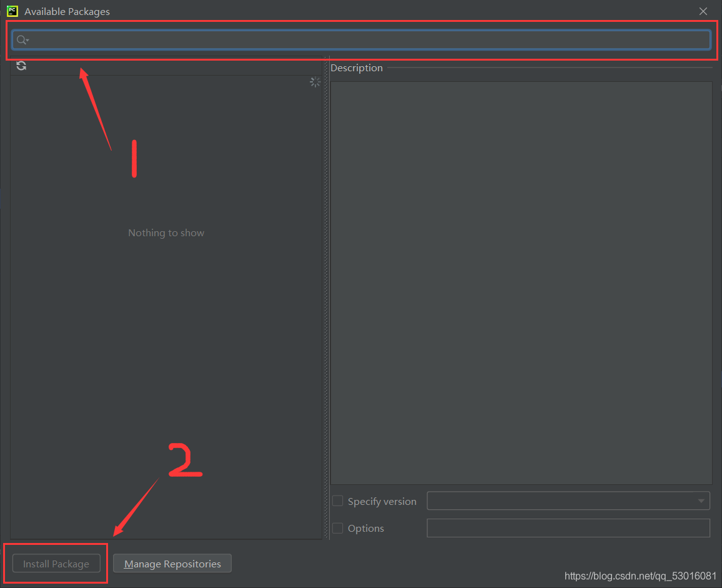Click inside the Description pane
722x588 pixels.
521,281
